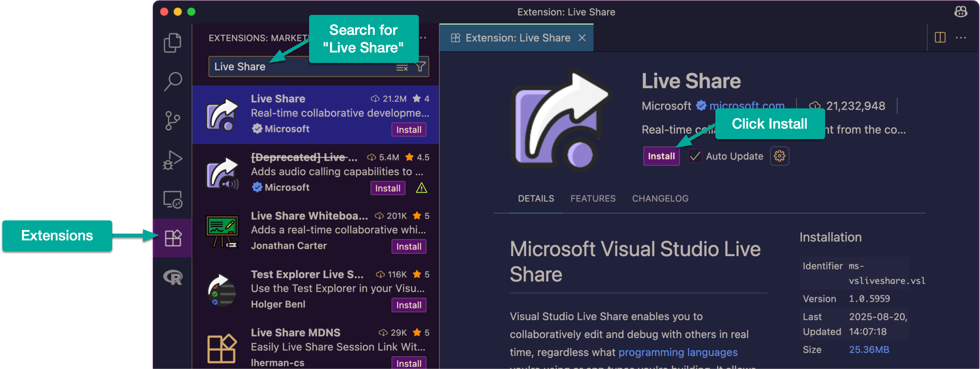This screenshot has width=980, height=369.
Task: Open the microsoft.com publisher link
Action: (x=747, y=106)
